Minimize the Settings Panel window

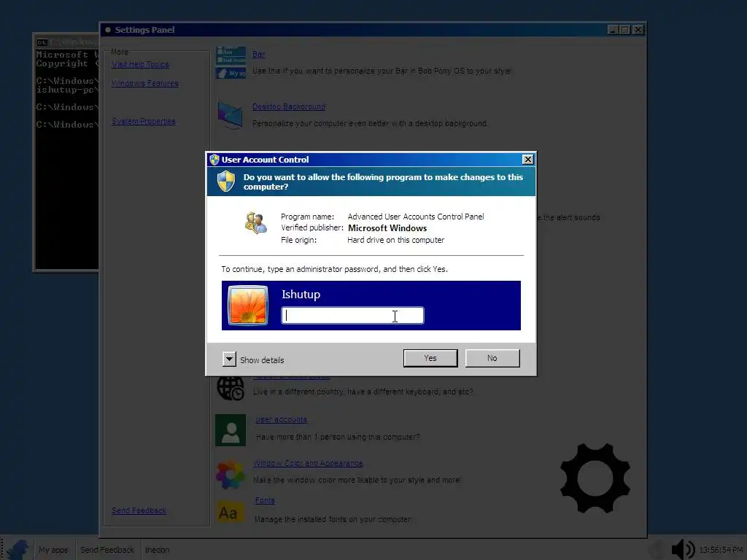click(x=614, y=30)
